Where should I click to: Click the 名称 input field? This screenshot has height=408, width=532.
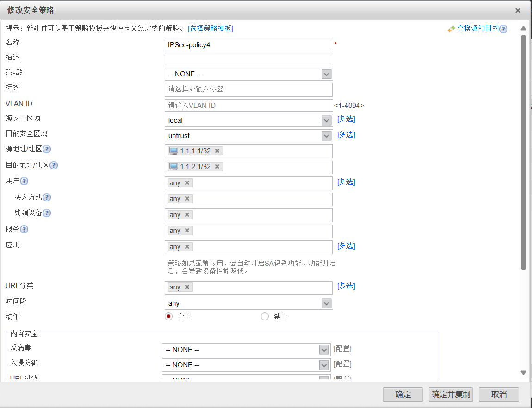click(249, 44)
